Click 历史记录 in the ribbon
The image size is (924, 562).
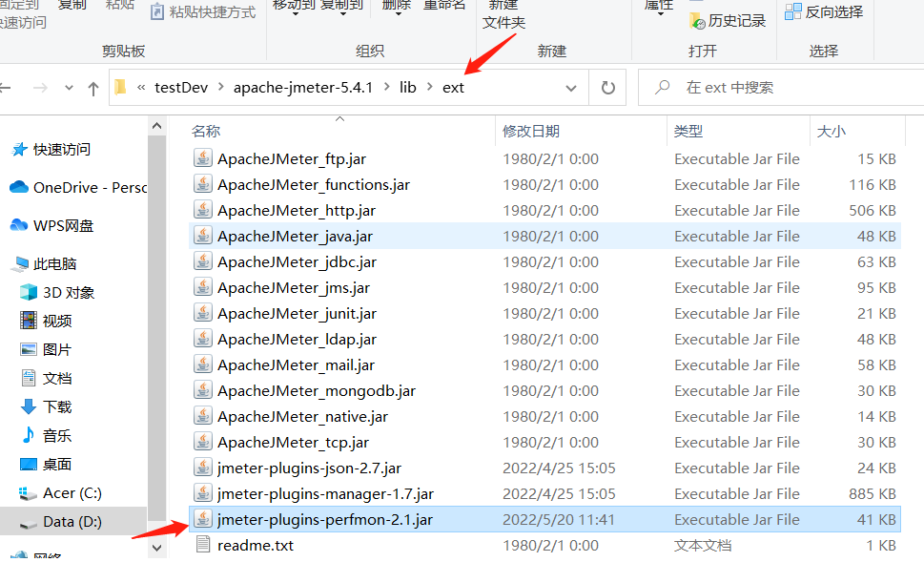click(728, 21)
